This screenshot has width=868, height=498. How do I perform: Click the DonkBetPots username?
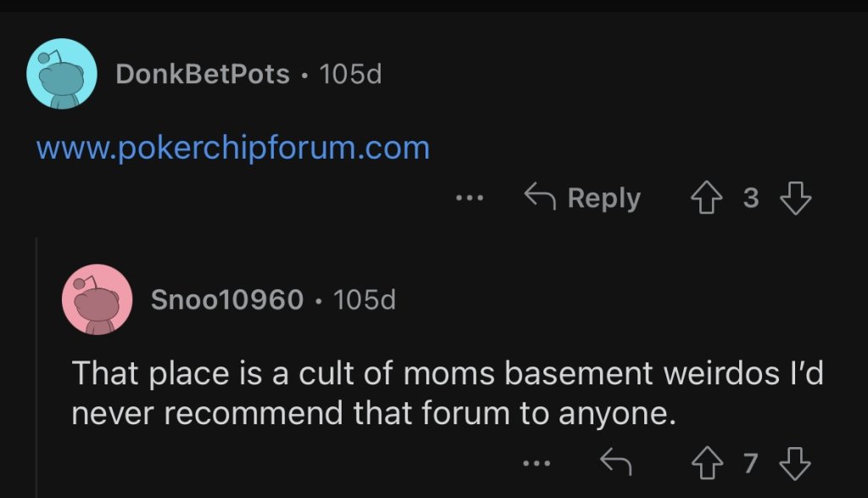[203, 75]
